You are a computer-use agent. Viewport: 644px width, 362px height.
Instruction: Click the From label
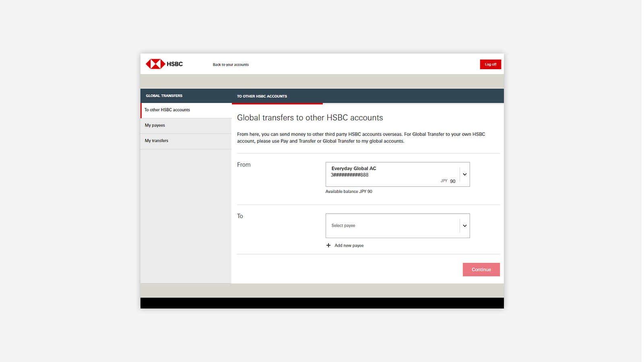pos(244,165)
